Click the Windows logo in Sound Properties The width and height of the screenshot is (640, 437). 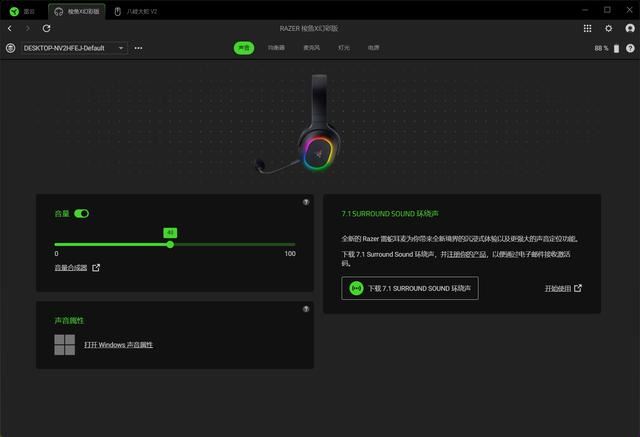64,345
